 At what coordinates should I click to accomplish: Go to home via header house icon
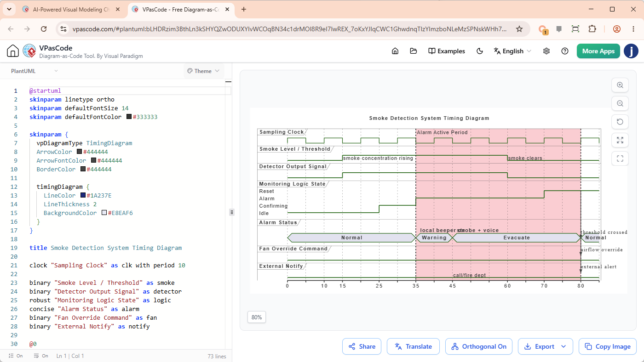pos(395,51)
